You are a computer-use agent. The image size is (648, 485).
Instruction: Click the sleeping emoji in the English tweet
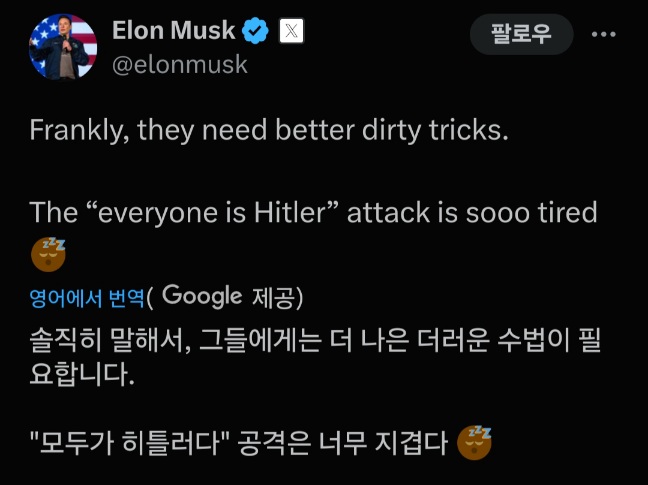point(48,254)
